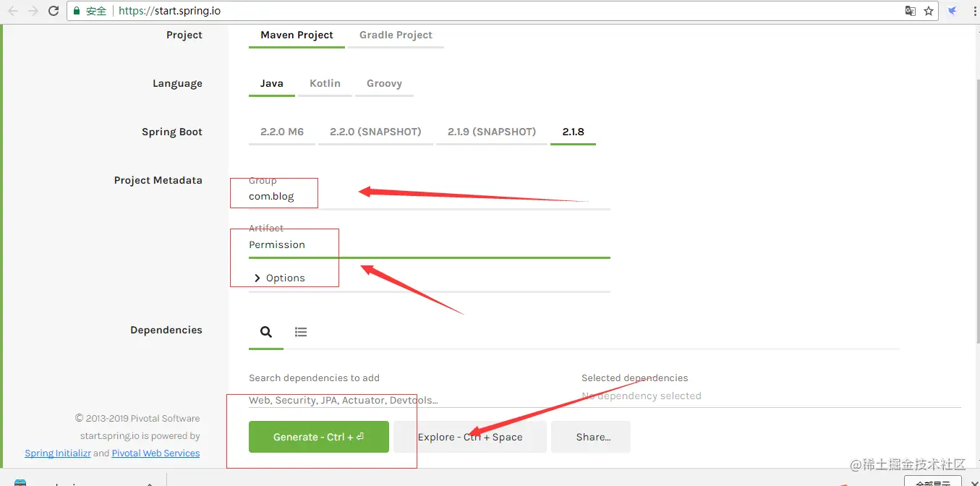980x486 pixels.
Task: Follow the Pivotal Web Services link
Action: [155, 453]
